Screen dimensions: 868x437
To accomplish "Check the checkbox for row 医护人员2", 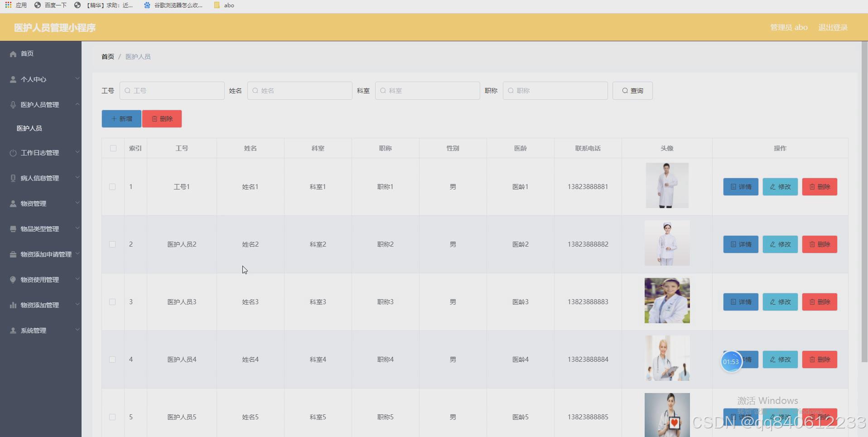I will (x=112, y=244).
